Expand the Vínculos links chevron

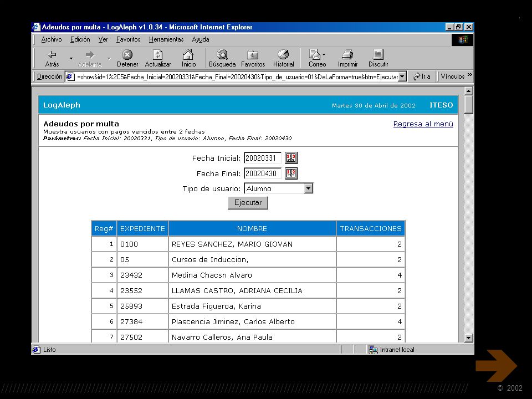[469, 75]
